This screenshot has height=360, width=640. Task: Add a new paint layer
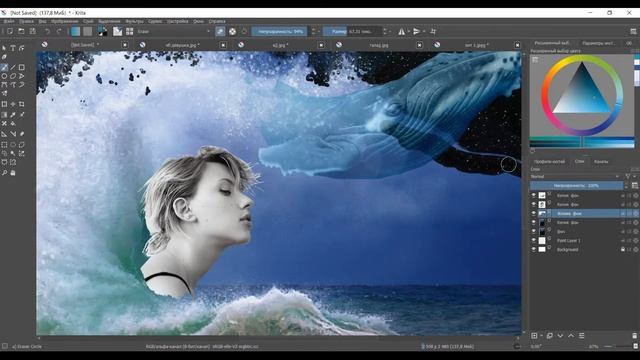[x=534, y=336]
